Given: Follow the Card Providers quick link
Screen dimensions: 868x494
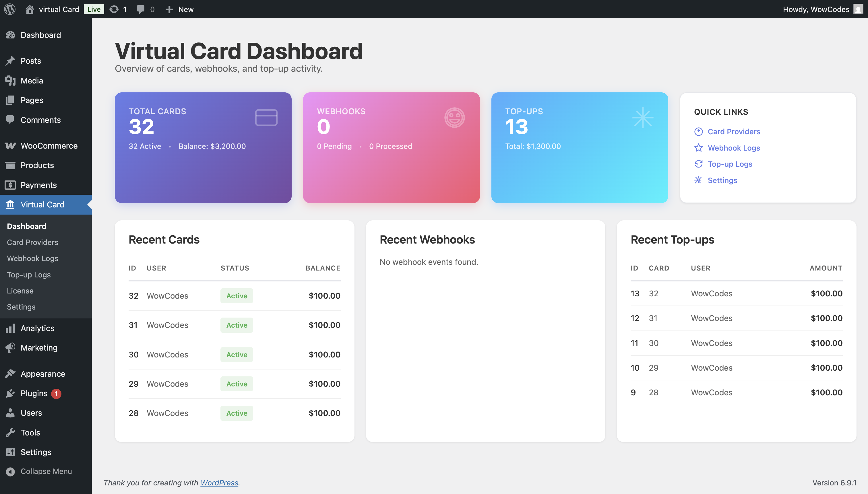Looking at the screenshot, I should coord(734,131).
